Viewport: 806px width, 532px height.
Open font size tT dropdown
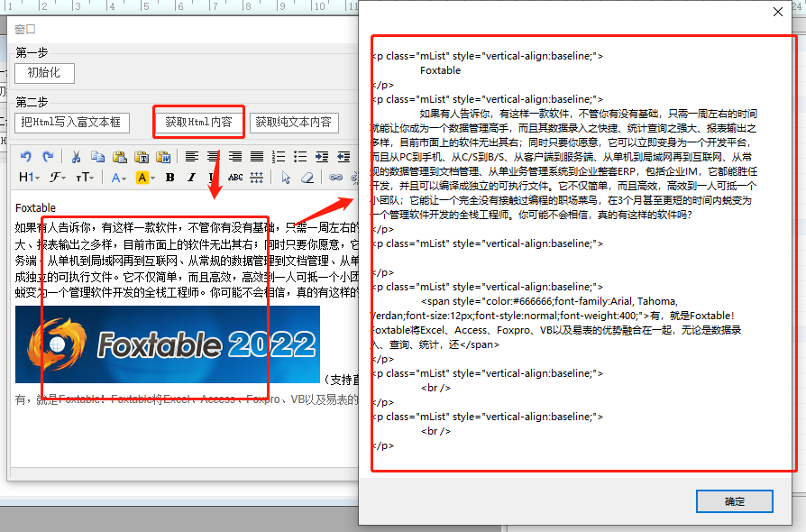[85, 178]
